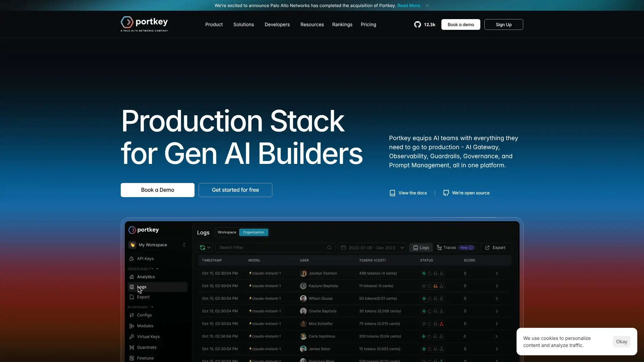Viewport: 644px width, 362px height.
Task: Switch to the Workspace toggle in Logs
Action: (x=227, y=232)
